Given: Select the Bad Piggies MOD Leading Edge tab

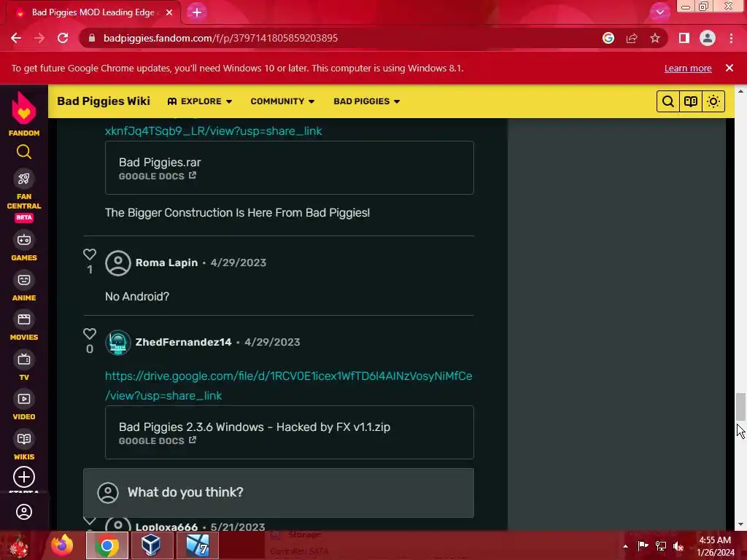Looking at the screenshot, I should (93, 12).
